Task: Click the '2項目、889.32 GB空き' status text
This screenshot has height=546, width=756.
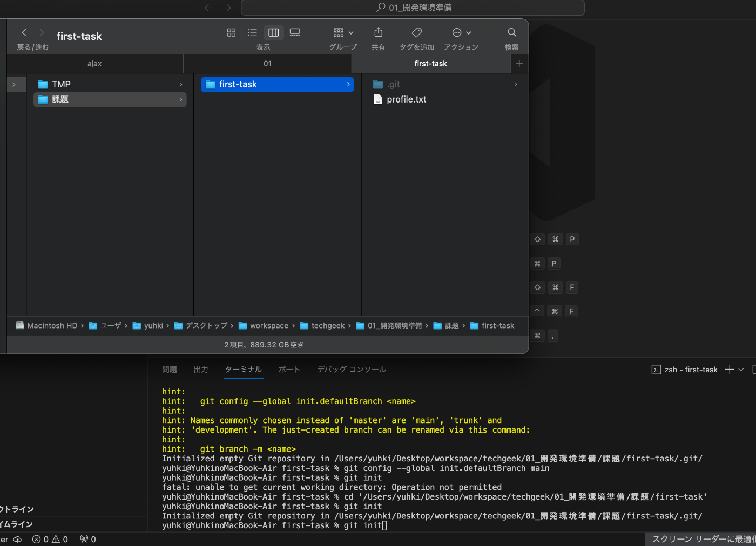Action: pos(264,345)
